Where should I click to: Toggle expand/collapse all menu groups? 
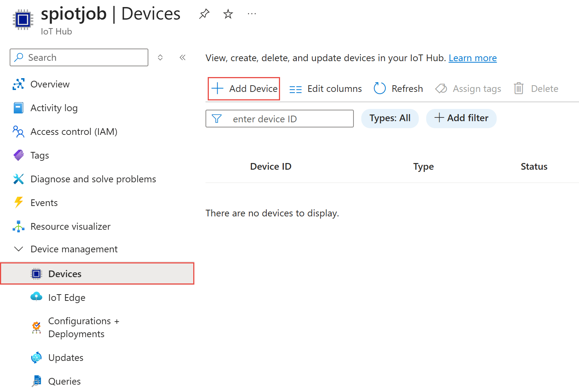pyautogui.click(x=160, y=57)
